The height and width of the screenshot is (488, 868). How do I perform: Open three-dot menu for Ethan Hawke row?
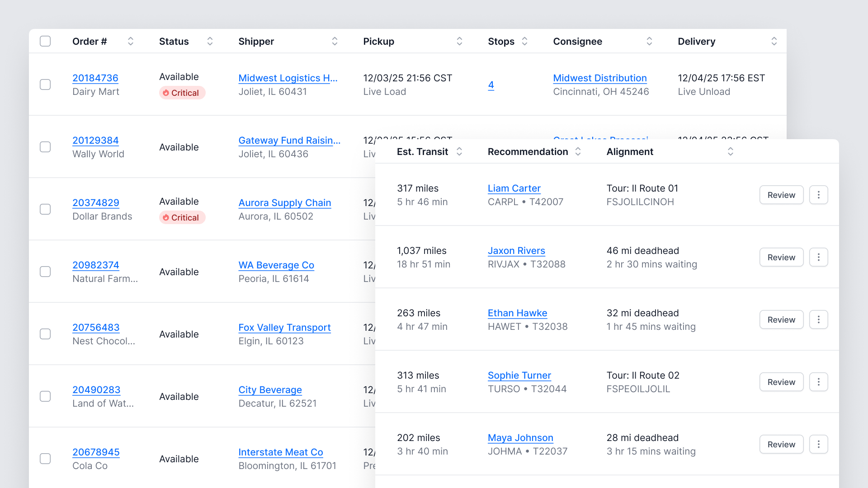(818, 319)
